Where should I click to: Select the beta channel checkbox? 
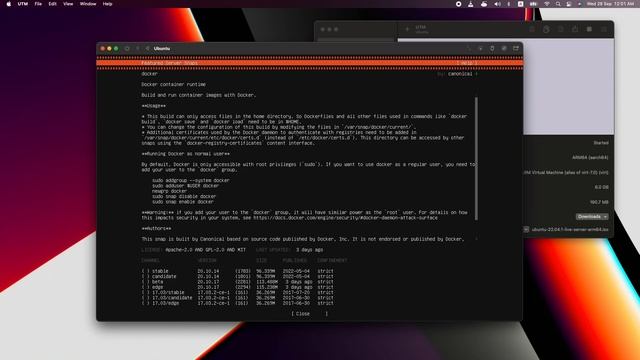(146, 282)
